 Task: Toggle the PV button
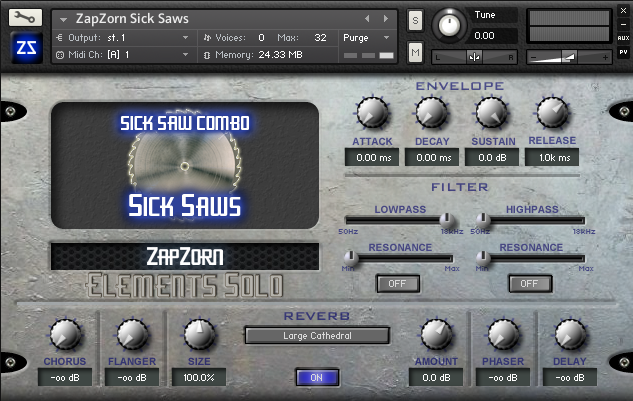click(x=623, y=52)
